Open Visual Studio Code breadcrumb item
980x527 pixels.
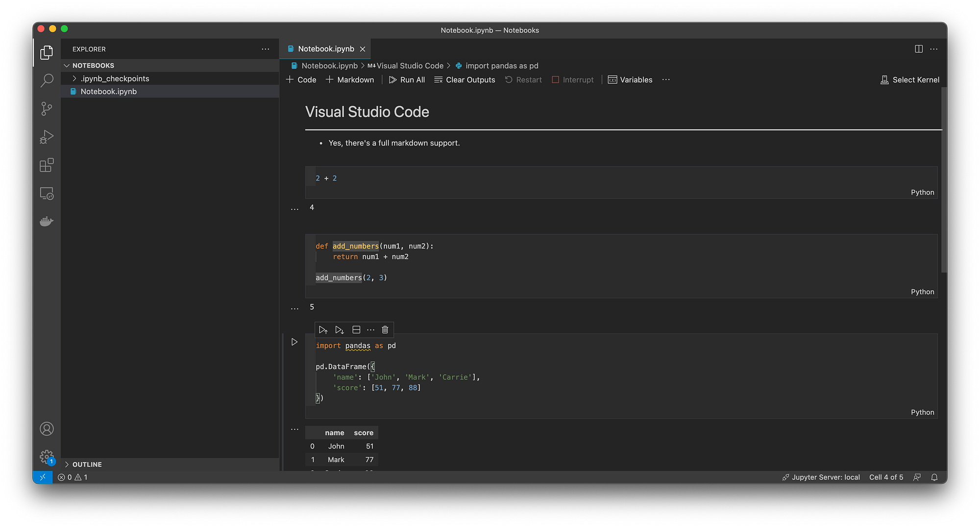tap(410, 65)
